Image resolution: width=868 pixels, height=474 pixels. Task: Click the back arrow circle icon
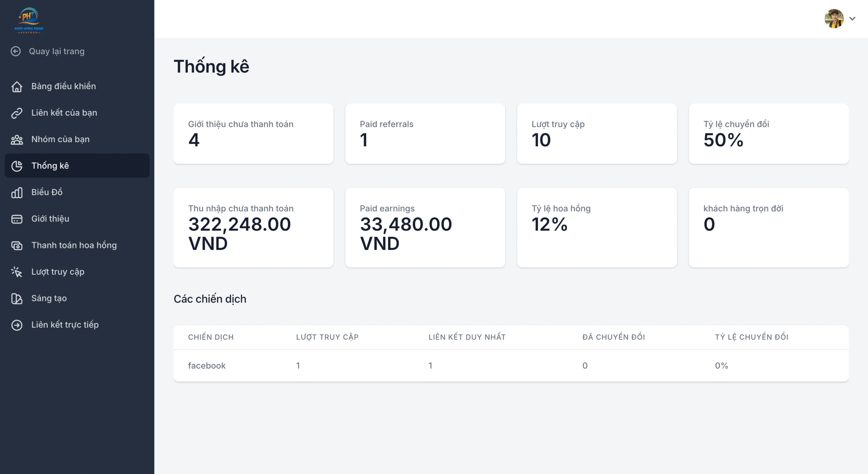click(16, 51)
